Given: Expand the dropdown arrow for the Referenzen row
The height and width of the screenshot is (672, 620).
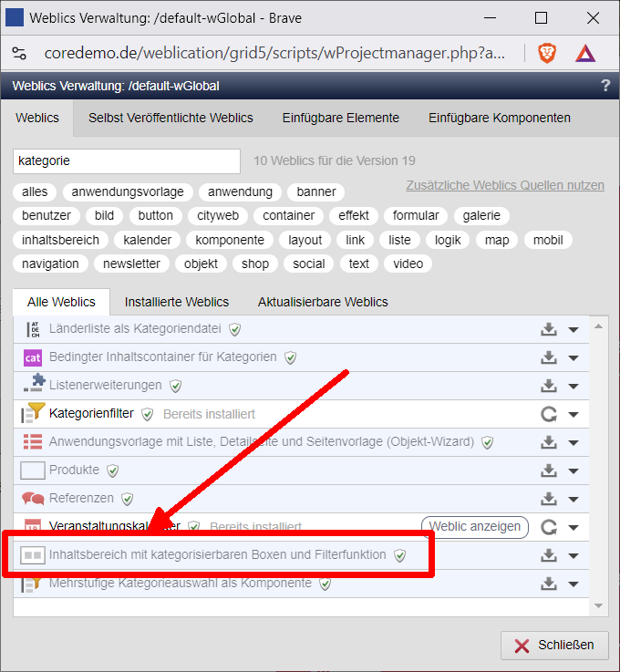Looking at the screenshot, I should click(x=573, y=499).
